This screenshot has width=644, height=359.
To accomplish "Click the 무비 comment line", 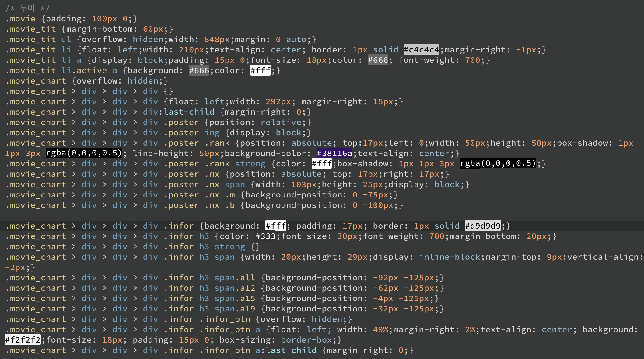I will tap(27, 8).
